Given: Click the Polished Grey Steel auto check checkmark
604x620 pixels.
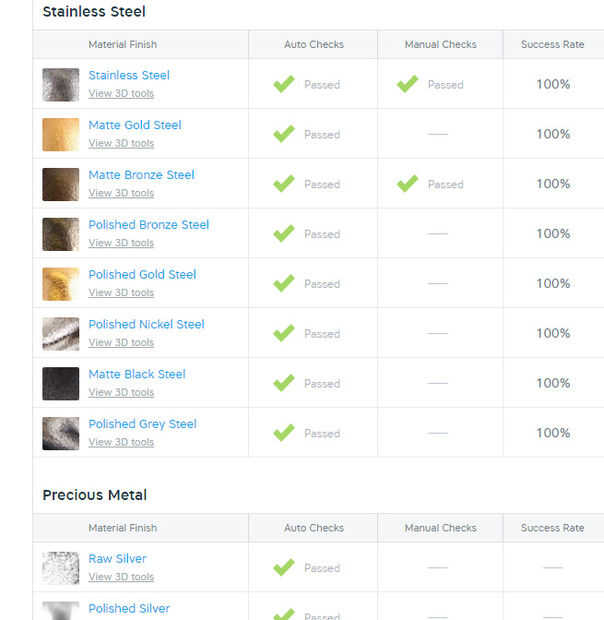Looking at the screenshot, I should [x=284, y=433].
